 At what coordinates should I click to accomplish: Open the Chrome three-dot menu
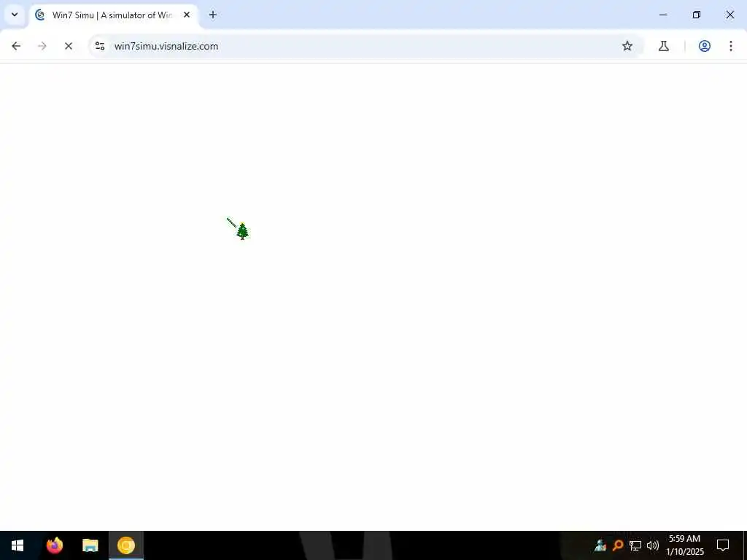point(731,46)
